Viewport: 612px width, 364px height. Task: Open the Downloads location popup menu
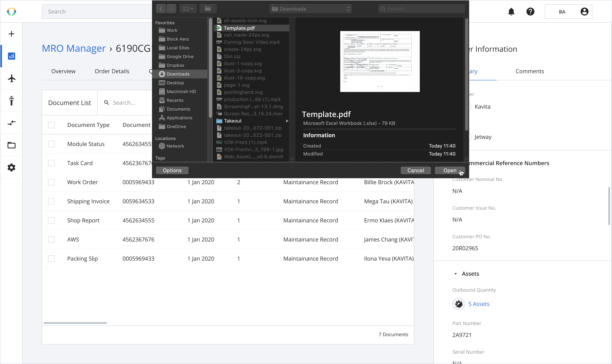[x=310, y=9]
